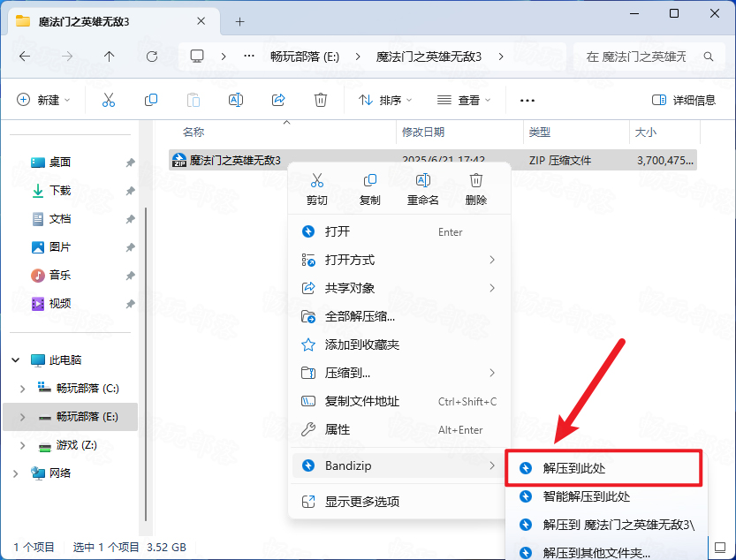Expand the 共享对象 submenu
This screenshot has width=736, height=560.
click(x=492, y=288)
